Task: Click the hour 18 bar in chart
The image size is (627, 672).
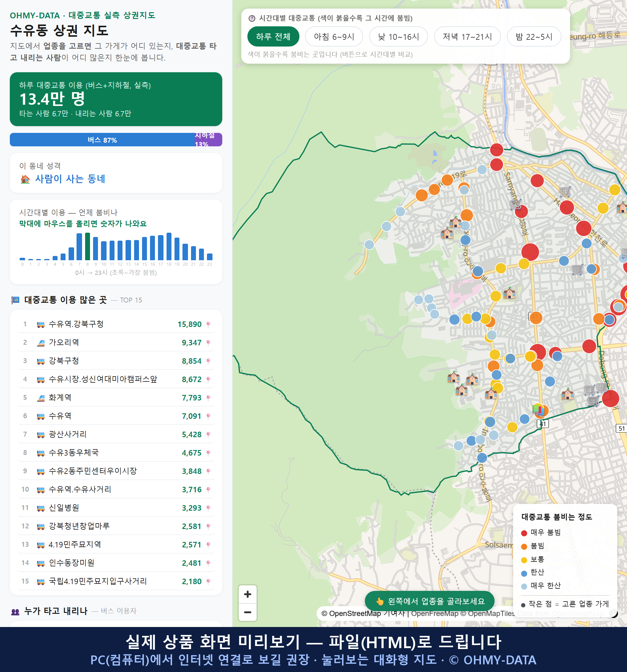Action: [169, 246]
